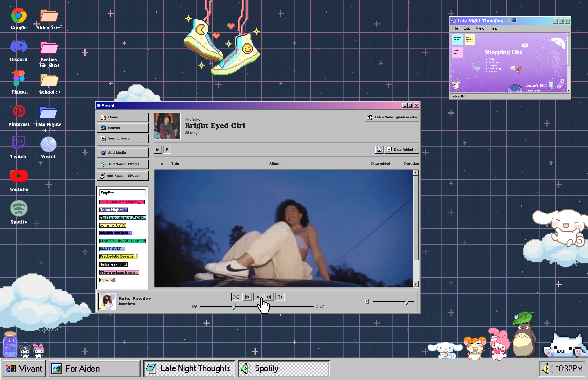
Task: Play the Bright Eyed Girl playlist
Action: (x=158, y=150)
